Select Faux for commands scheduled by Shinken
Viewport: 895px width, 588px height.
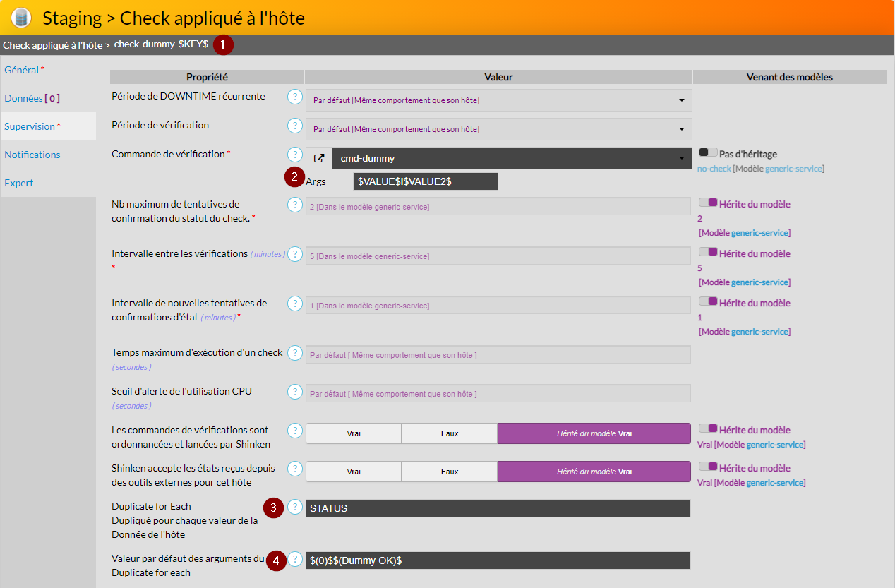[x=449, y=433]
